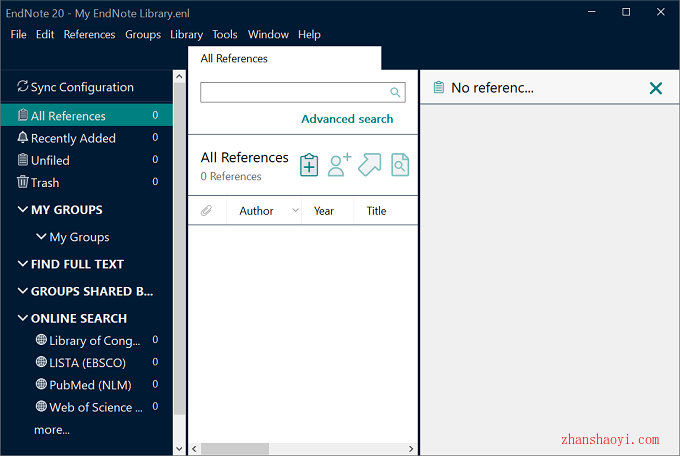The height and width of the screenshot is (456, 680).
Task: Collapse the ONLINE SEARCH section
Action: click(22, 318)
